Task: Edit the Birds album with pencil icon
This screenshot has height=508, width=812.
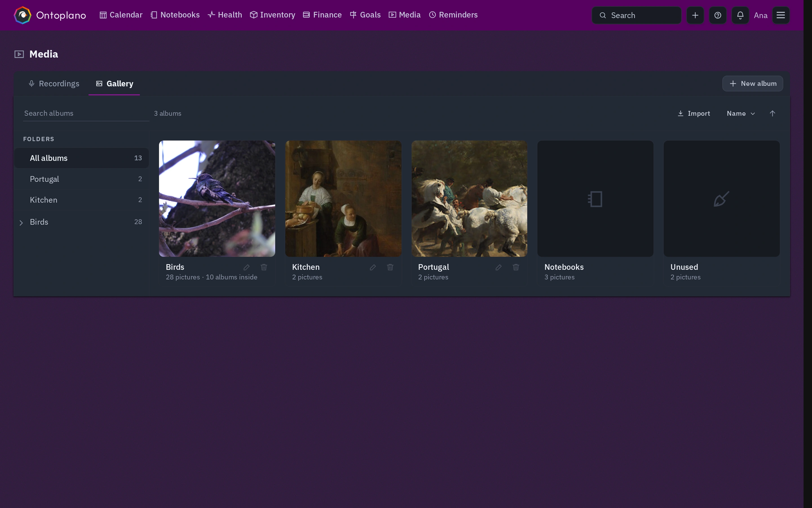Action: pos(247,268)
